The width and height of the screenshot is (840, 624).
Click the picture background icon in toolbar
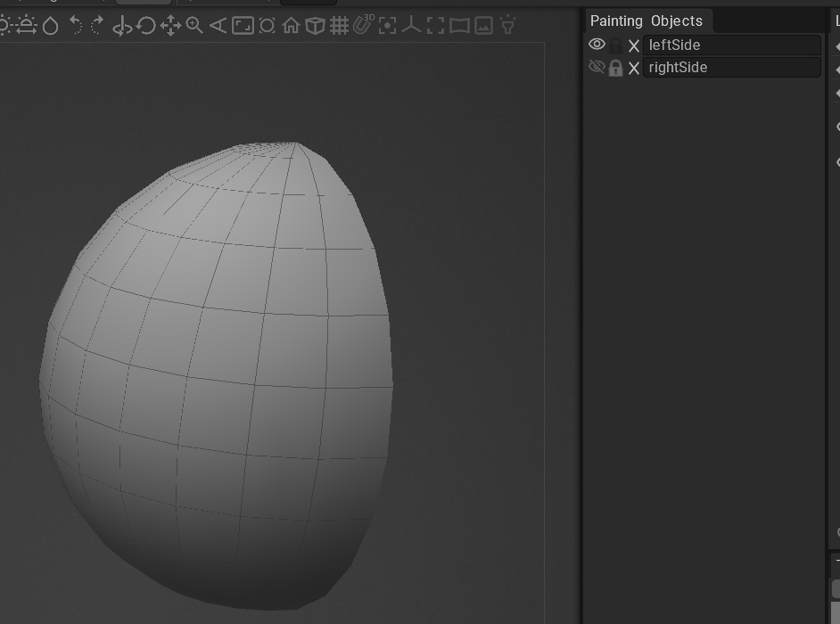(483, 26)
